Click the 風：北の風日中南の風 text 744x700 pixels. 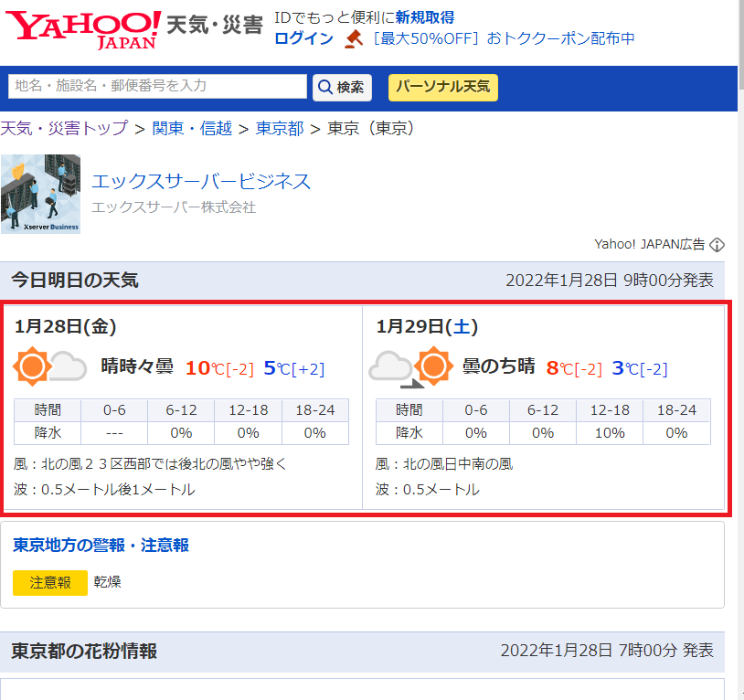[444, 464]
